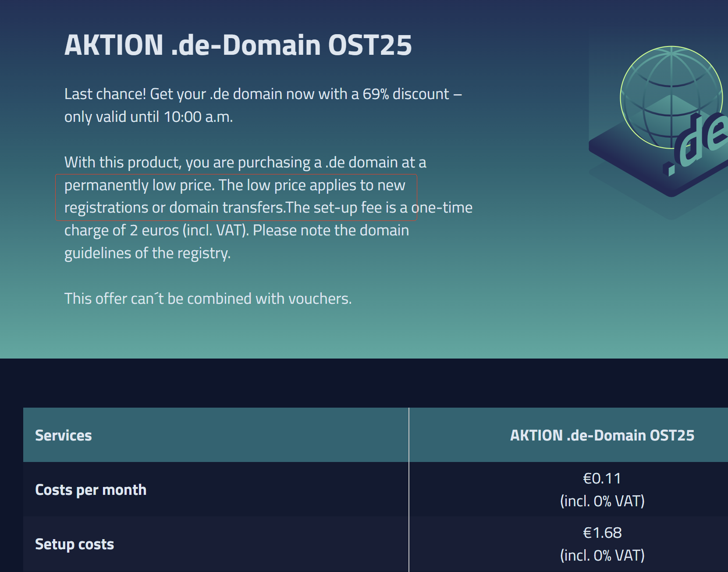
Task: Click the vouchers notice sentence
Action: [208, 298]
